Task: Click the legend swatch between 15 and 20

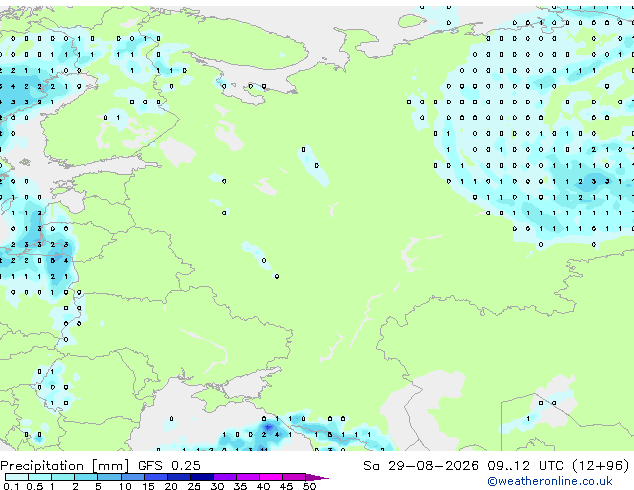Action: pyautogui.click(x=155, y=477)
